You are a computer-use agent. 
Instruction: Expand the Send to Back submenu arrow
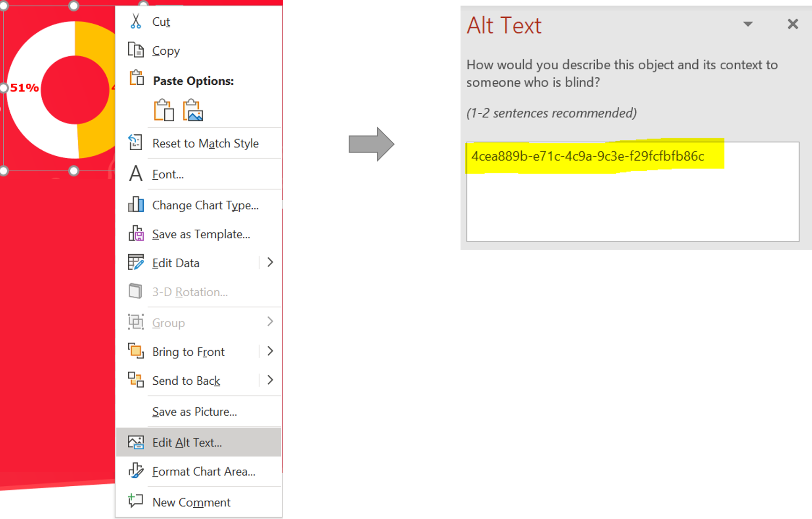tap(270, 380)
